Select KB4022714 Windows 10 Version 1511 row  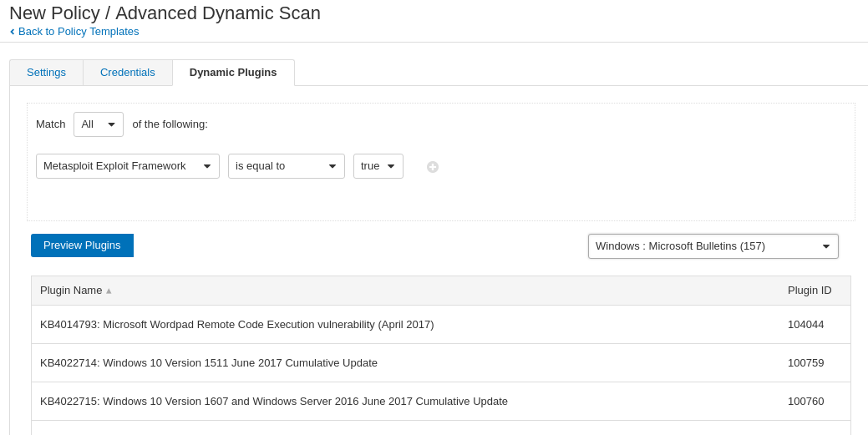440,363
